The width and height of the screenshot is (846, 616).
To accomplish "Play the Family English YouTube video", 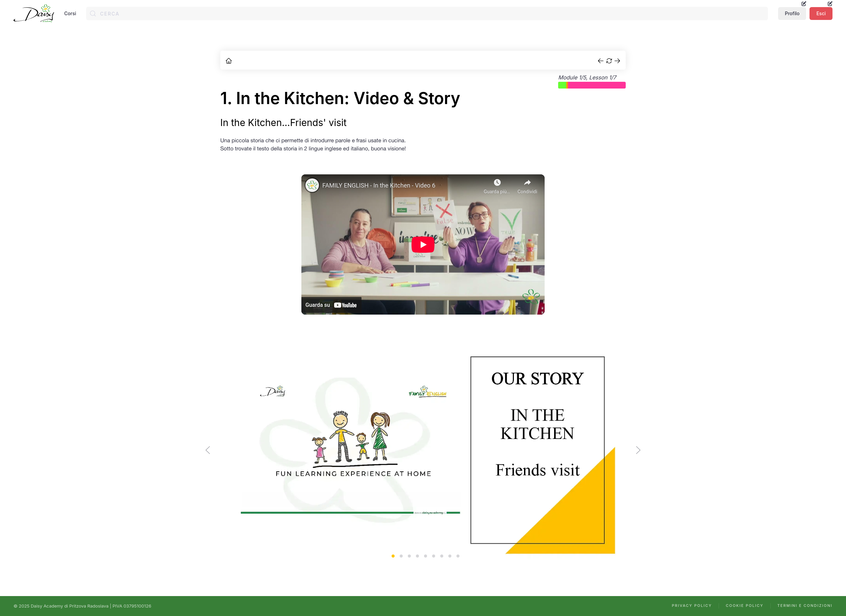I will [423, 244].
